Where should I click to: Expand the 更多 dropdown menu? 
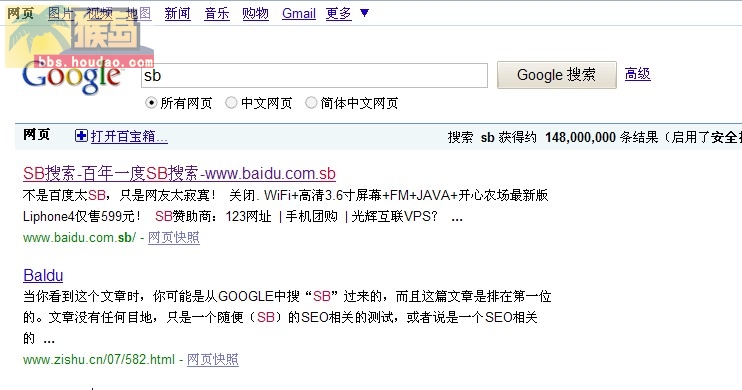coord(347,14)
